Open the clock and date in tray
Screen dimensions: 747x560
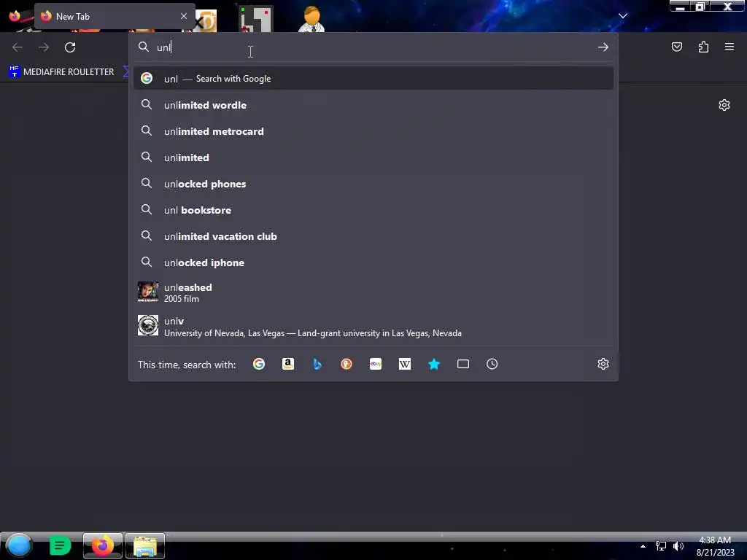tap(715, 546)
